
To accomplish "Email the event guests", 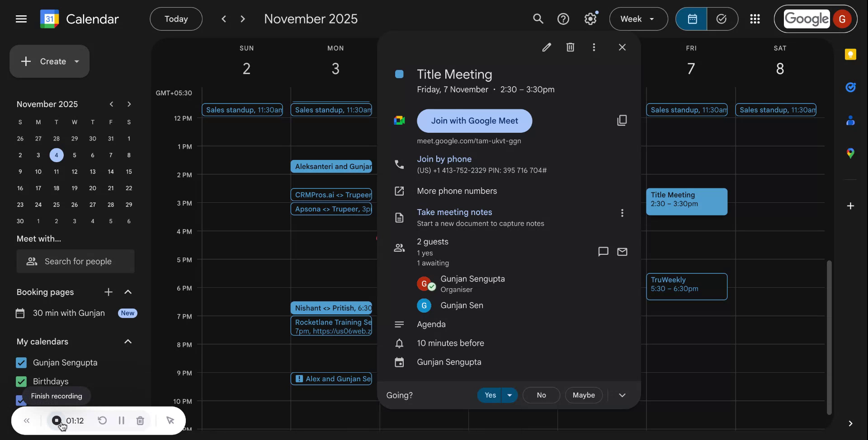I will (x=622, y=252).
